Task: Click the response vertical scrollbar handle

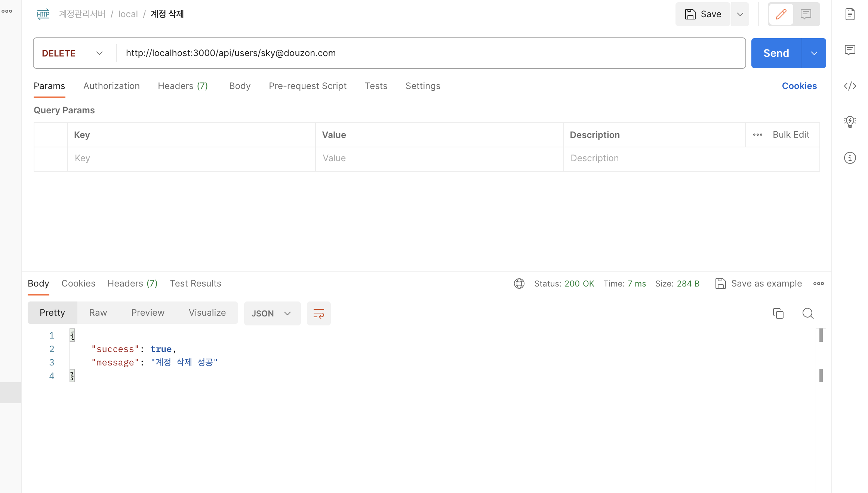Action: [x=821, y=335]
